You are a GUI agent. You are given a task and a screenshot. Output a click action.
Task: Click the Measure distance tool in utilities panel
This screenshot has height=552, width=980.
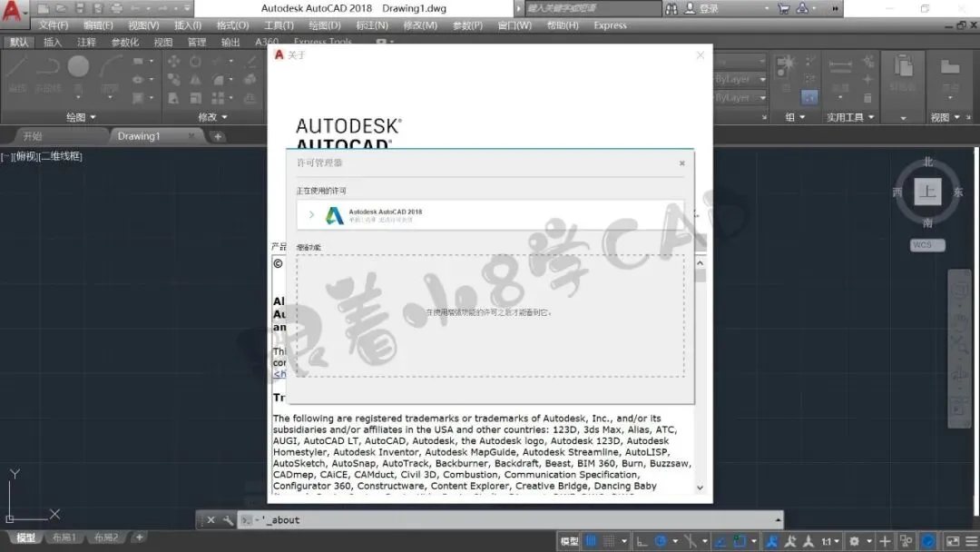pos(840,67)
